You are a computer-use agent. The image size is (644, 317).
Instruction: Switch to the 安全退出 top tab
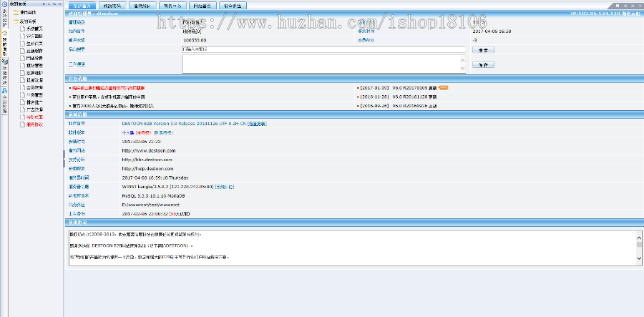coord(230,5)
